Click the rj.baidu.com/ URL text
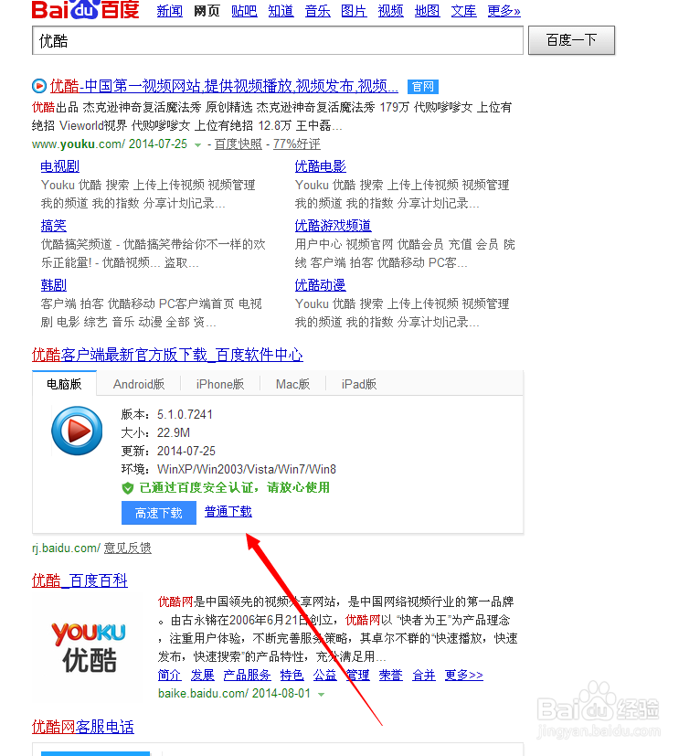Image resolution: width=700 pixels, height=756 pixels. click(66, 548)
